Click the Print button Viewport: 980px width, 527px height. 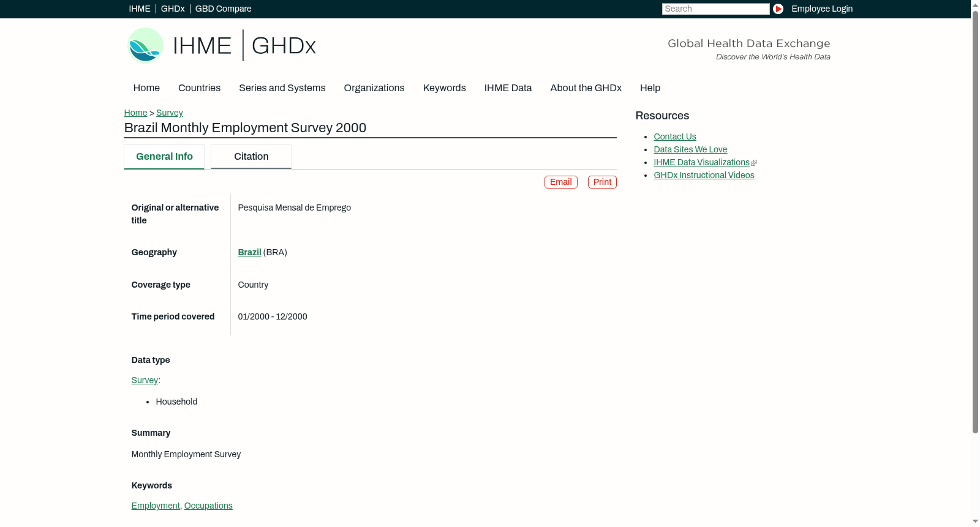point(602,182)
